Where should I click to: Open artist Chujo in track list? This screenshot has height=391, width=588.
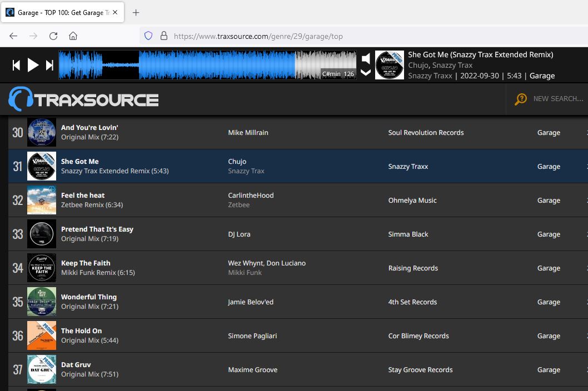tap(237, 162)
